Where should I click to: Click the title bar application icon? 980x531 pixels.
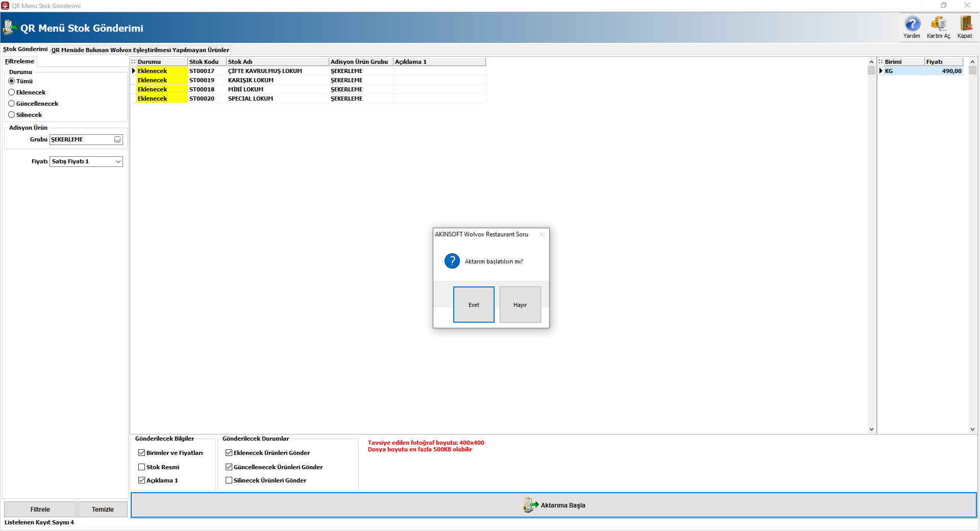(x=5, y=6)
